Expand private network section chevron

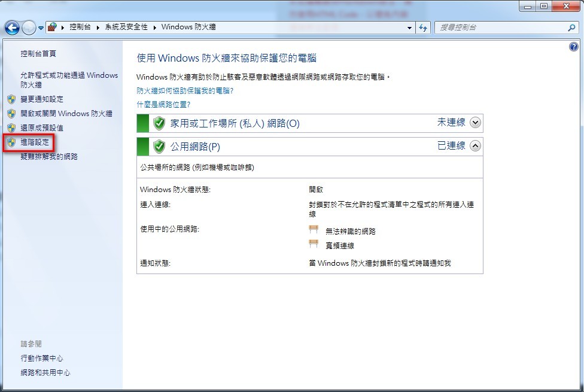click(x=475, y=123)
